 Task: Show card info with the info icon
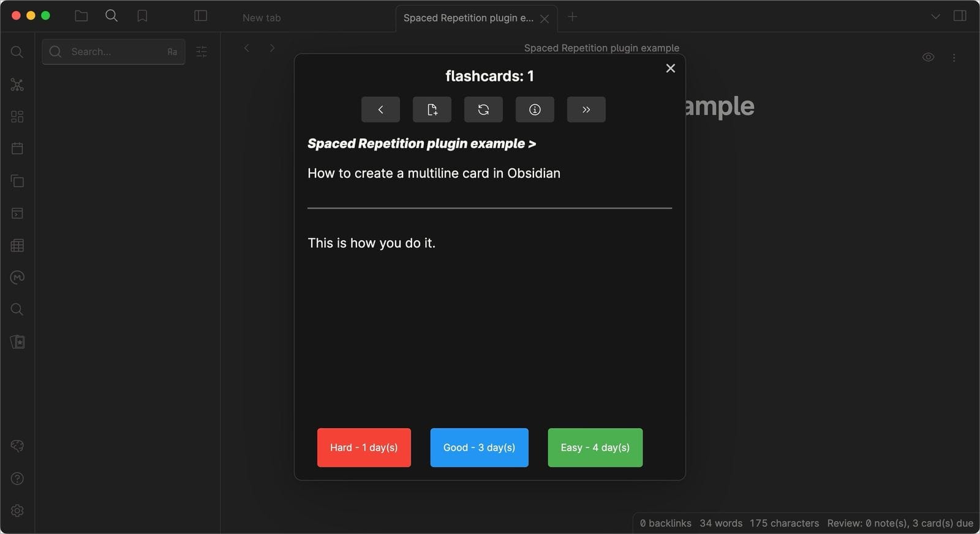pos(535,110)
